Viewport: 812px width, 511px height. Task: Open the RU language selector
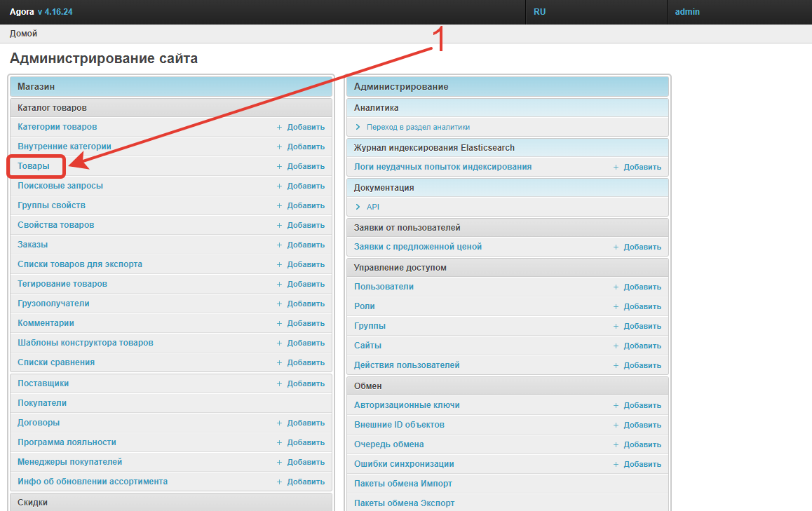pos(539,12)
